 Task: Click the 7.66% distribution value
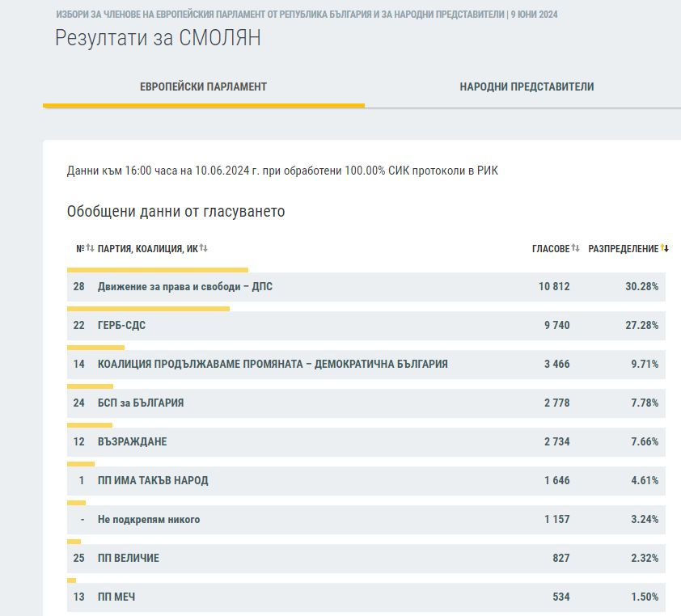[645, 441]
